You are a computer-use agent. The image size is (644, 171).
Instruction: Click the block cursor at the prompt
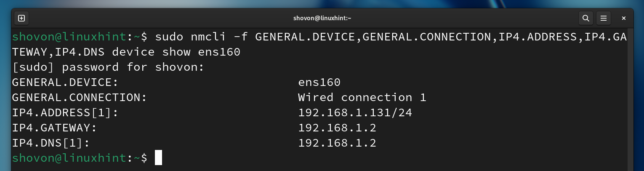(x=158, y=158)
